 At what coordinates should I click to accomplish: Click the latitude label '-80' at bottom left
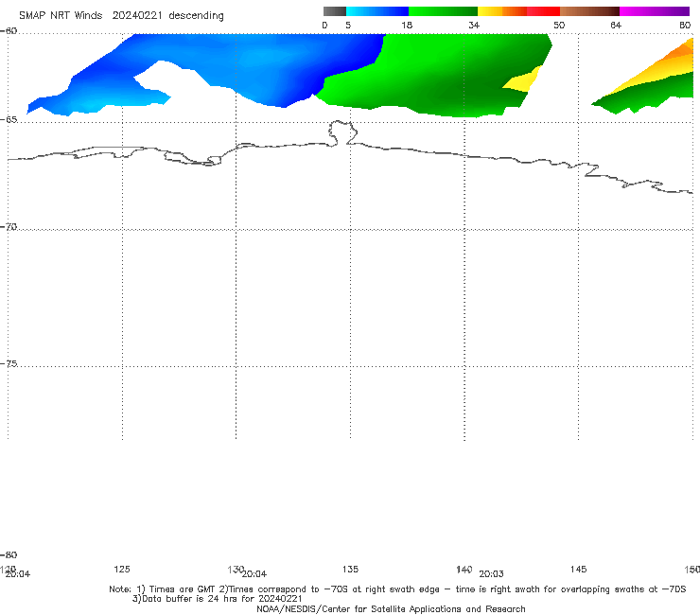9,554
